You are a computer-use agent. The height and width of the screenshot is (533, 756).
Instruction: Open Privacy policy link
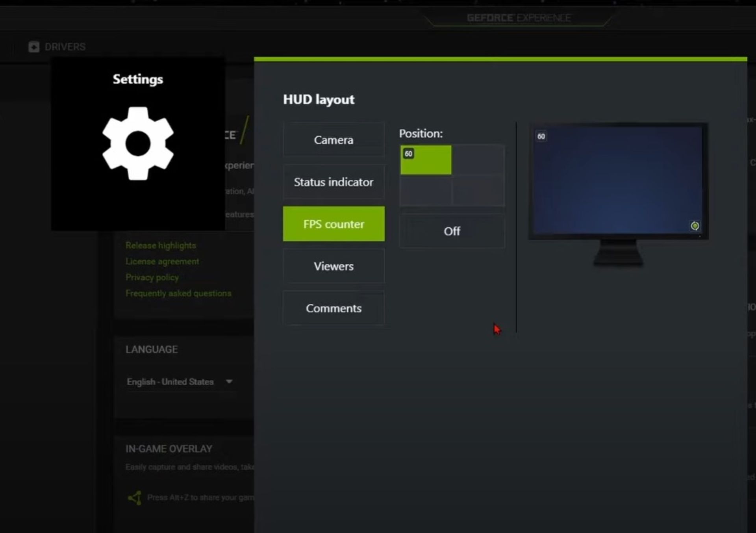(x=152, y=277)
